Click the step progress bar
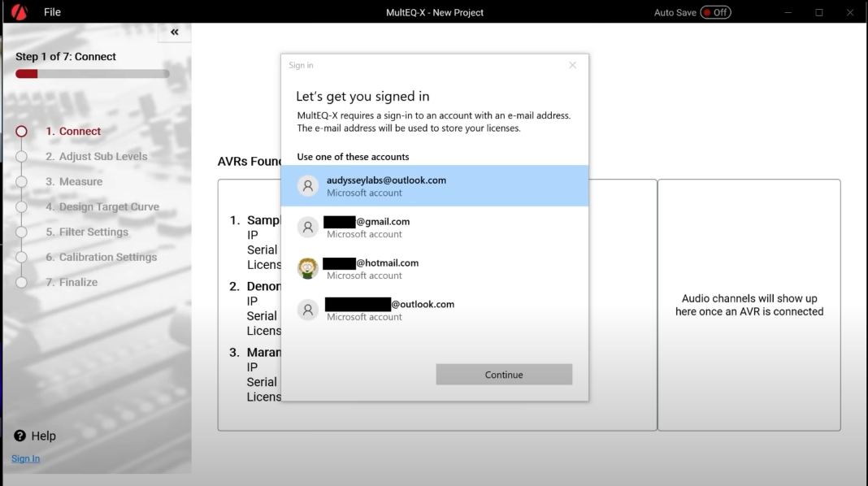868x486 pixels. [x=93, y=74]
